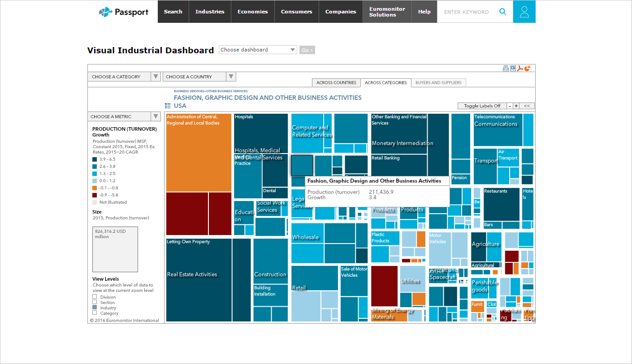Zoom in with the plus button

click(516, 106)
